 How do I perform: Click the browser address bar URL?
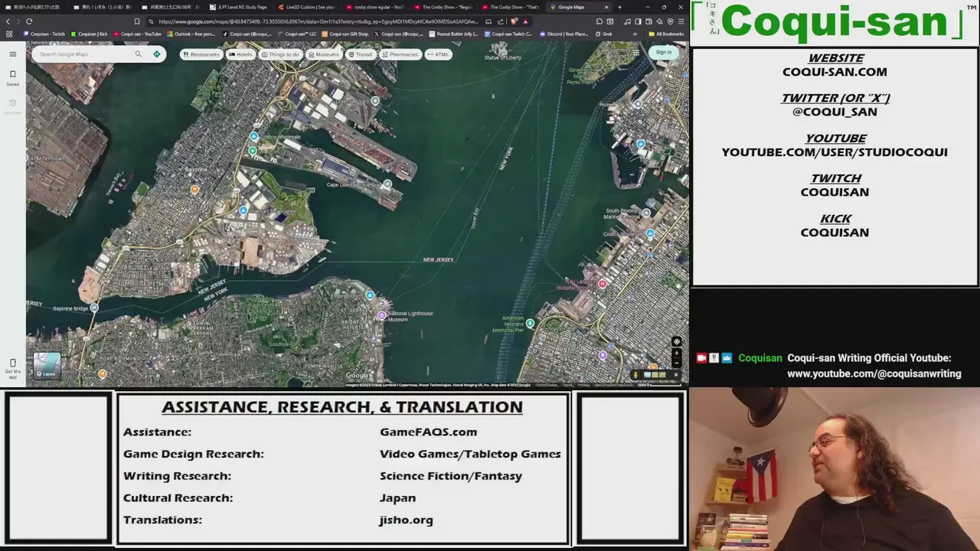318,21
